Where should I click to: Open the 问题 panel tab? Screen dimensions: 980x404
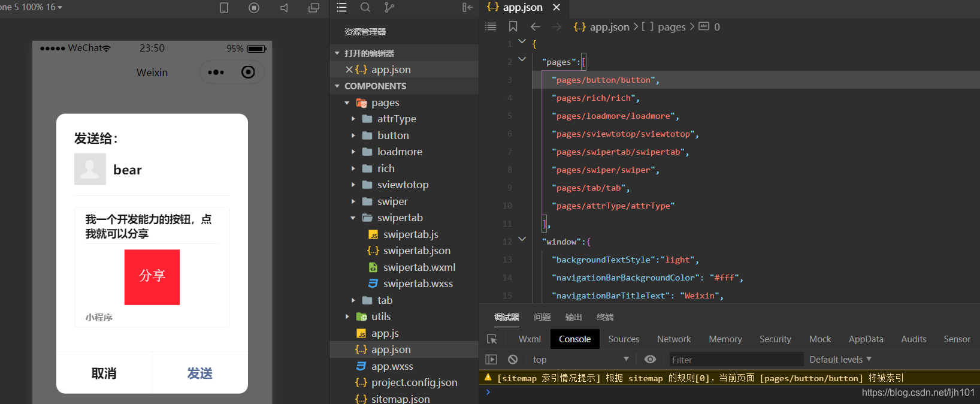pos(542,317)
